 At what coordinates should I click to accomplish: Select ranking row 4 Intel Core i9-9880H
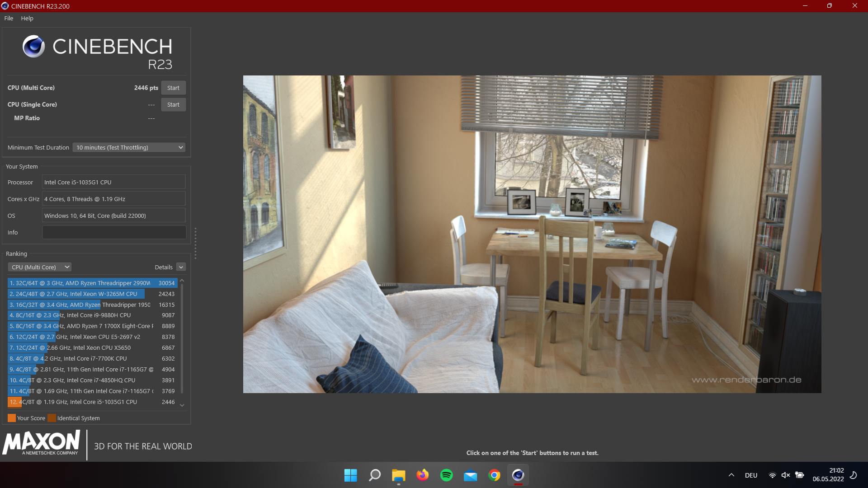[x=92, y=315]
